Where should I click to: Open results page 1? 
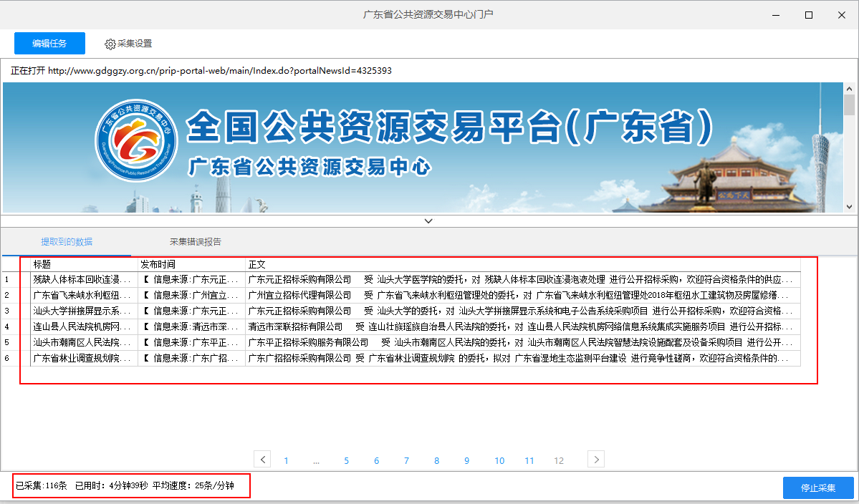point(286,461)
